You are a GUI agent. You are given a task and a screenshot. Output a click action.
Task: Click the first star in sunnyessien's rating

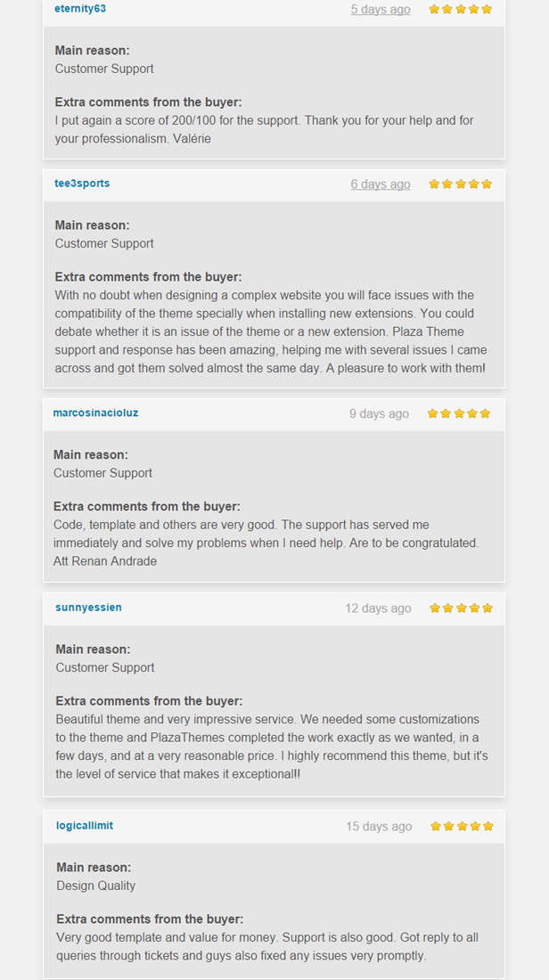[x=435, y=608]
